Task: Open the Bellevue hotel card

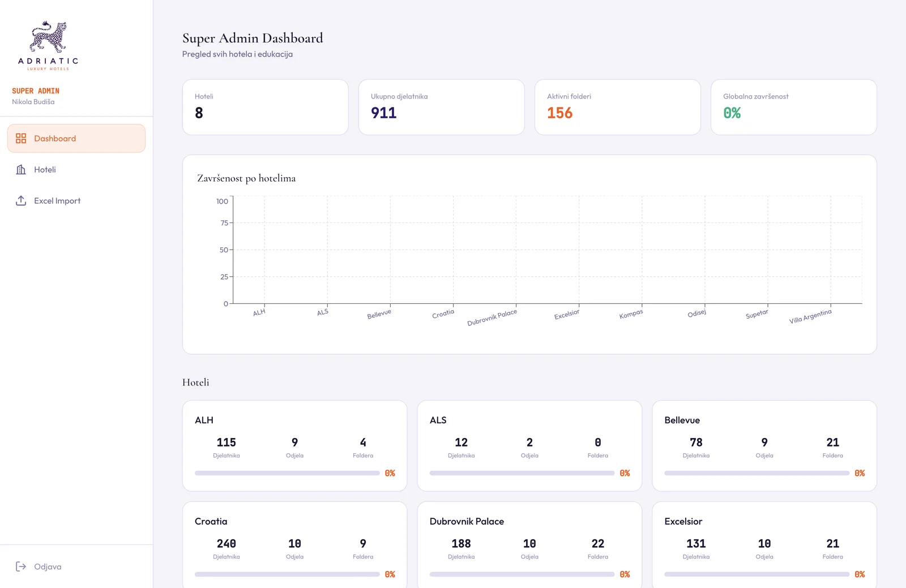Action: (x=764, y=446)
